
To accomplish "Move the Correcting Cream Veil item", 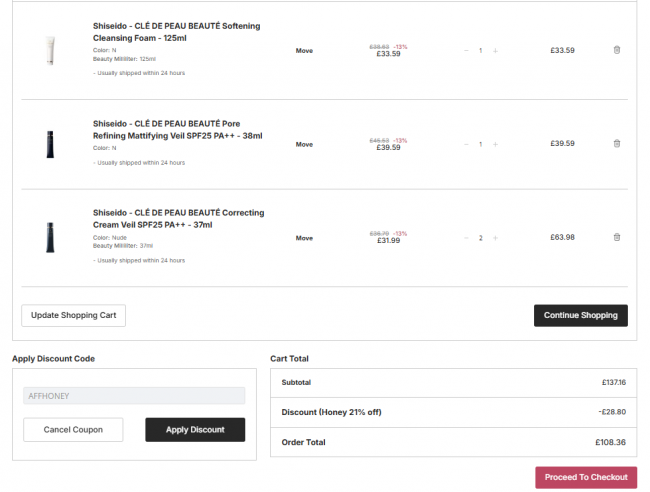I will [304, 238].
